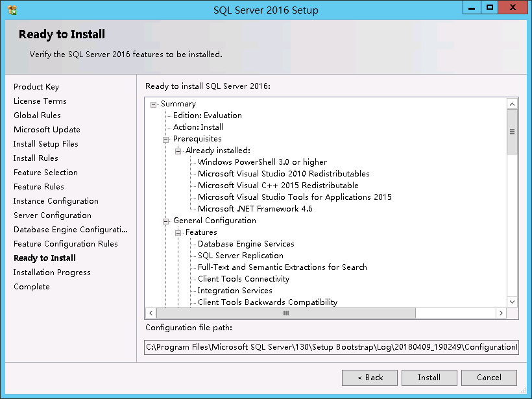
Task: Select the Product Key step
Action: (x=36, y=87)
